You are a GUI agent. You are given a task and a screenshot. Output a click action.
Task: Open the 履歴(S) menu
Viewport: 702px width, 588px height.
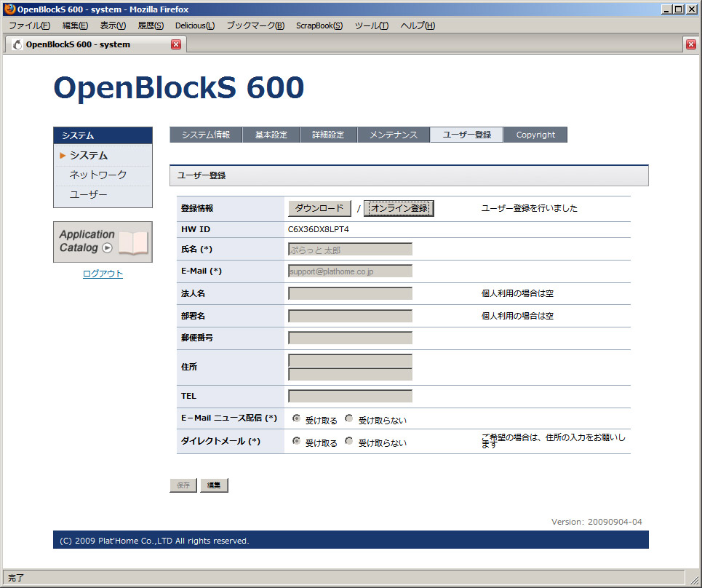click(x=151, y=25)
